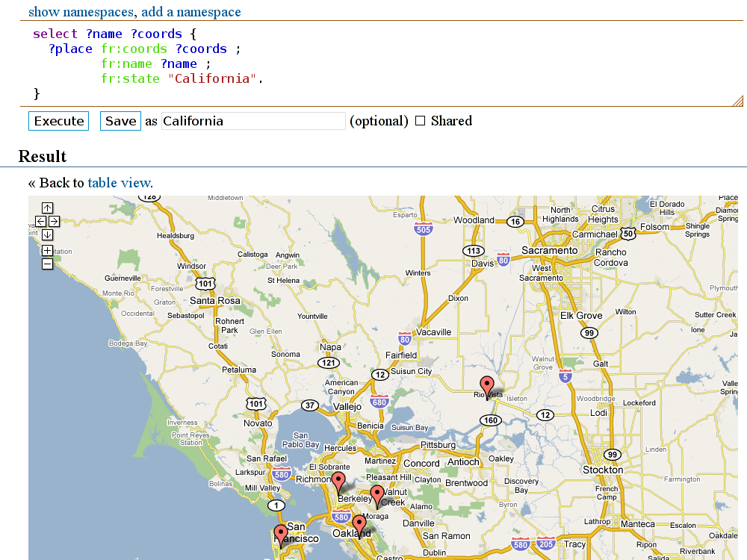Pan the map up with the arrow

point(47,208)
